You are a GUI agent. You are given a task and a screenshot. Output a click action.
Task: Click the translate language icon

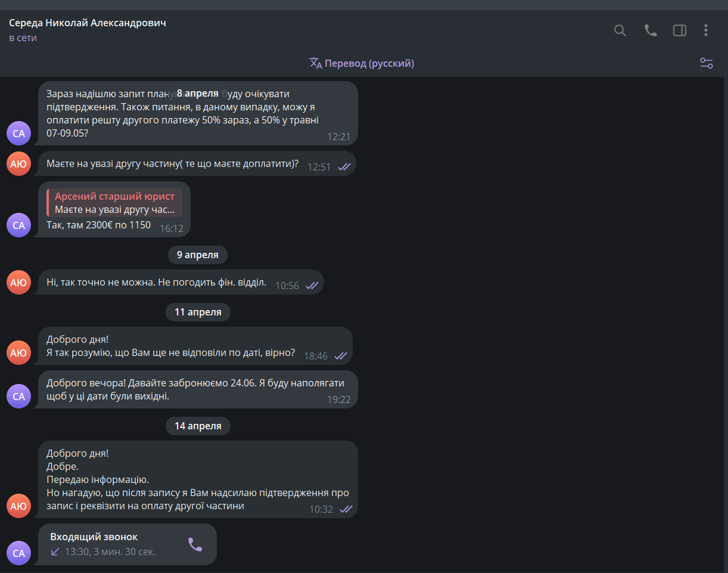[315, 63]
